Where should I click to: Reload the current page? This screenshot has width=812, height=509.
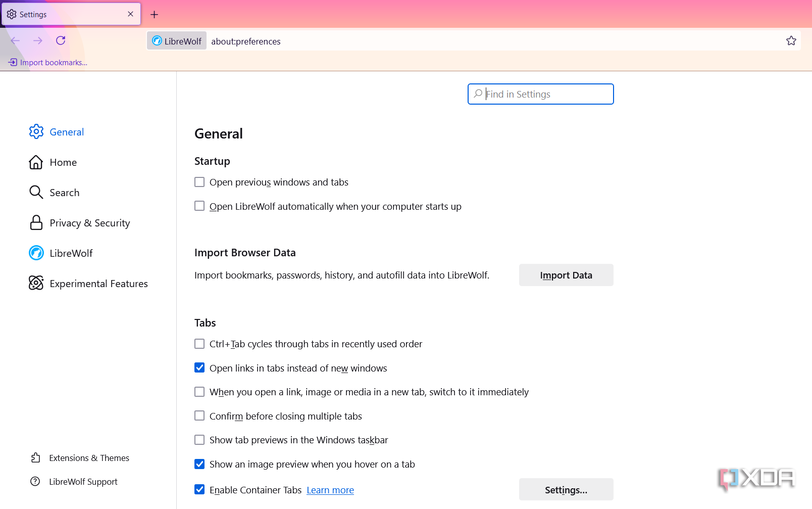61,40
